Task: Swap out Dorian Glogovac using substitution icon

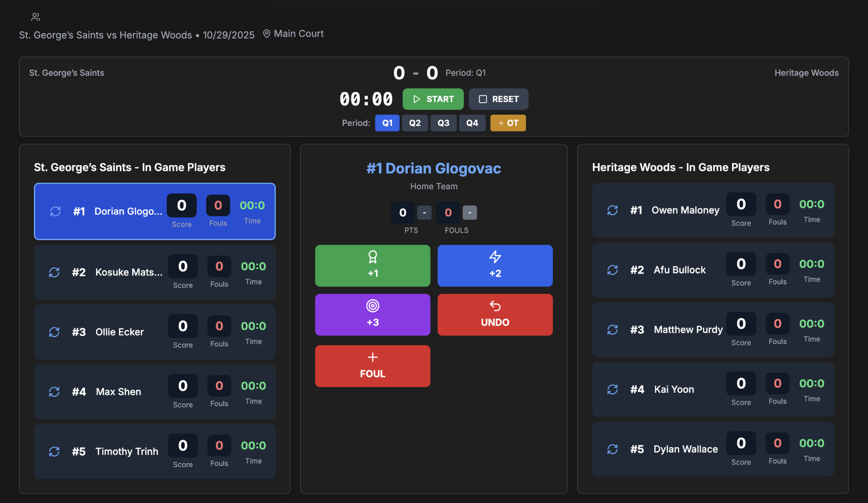Action: tap(55, 211)
